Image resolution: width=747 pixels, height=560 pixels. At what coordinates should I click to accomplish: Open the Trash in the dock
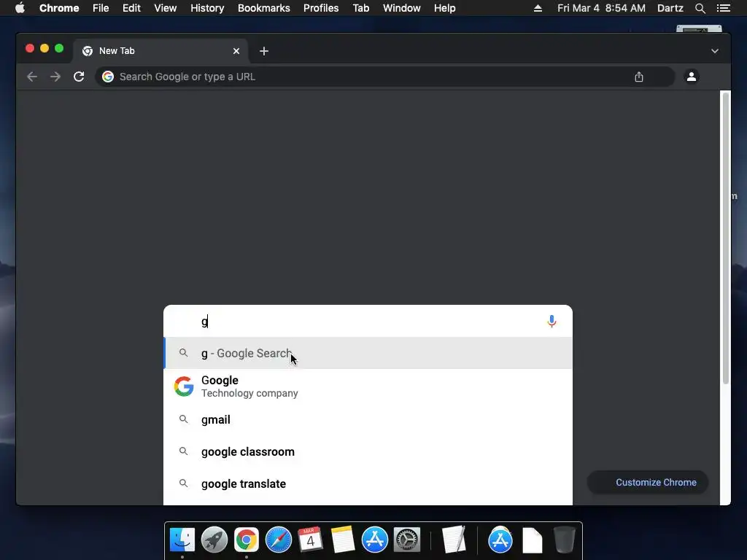(565, 540)
